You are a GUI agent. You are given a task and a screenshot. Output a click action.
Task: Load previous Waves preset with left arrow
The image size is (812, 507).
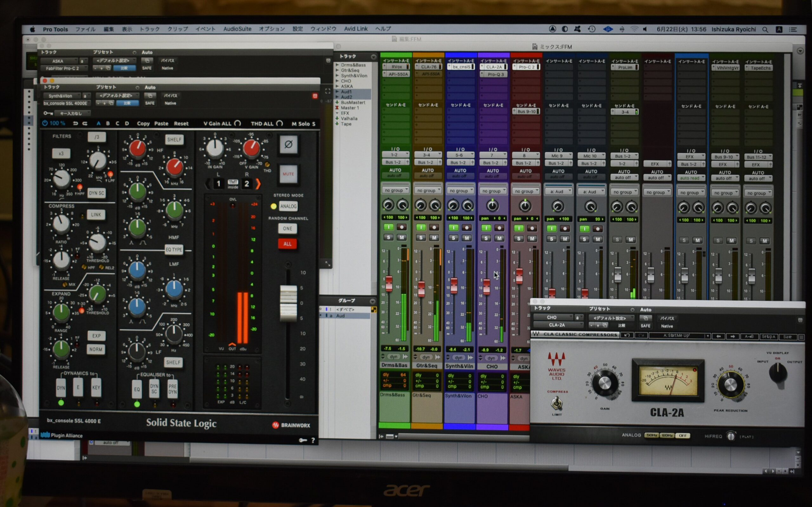pyautogui.click(x=718, y=336)
